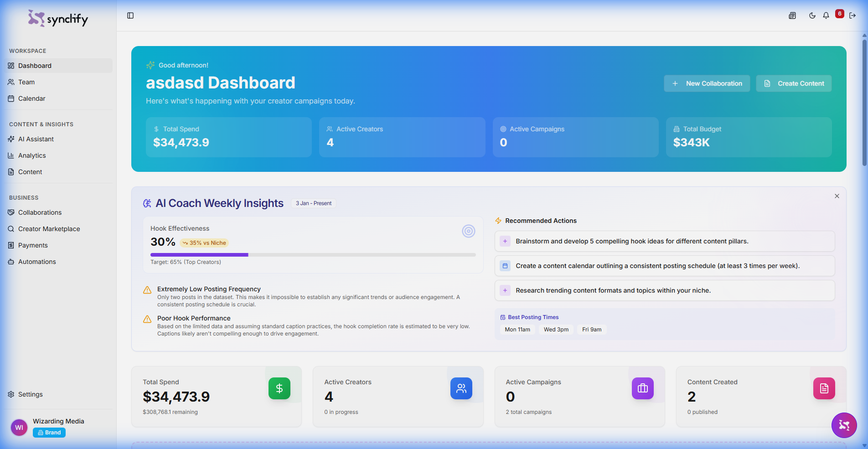Image resolution: width=868 pixels, height=449 pixels.
Task: Click the target icon in Hook Effectiveness card
Action: pyautogui.click(x=469, y=231)
